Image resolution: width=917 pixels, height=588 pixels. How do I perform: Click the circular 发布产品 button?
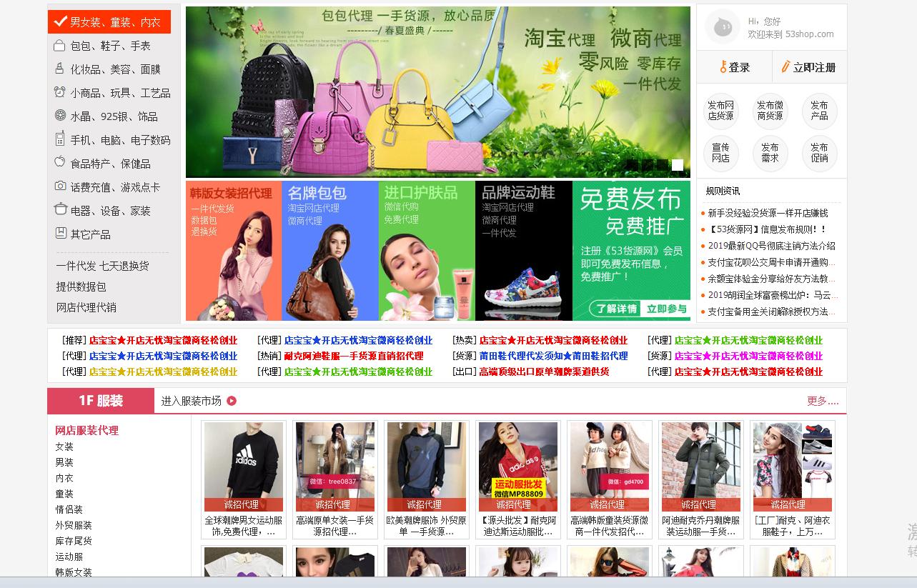point(819,111)
